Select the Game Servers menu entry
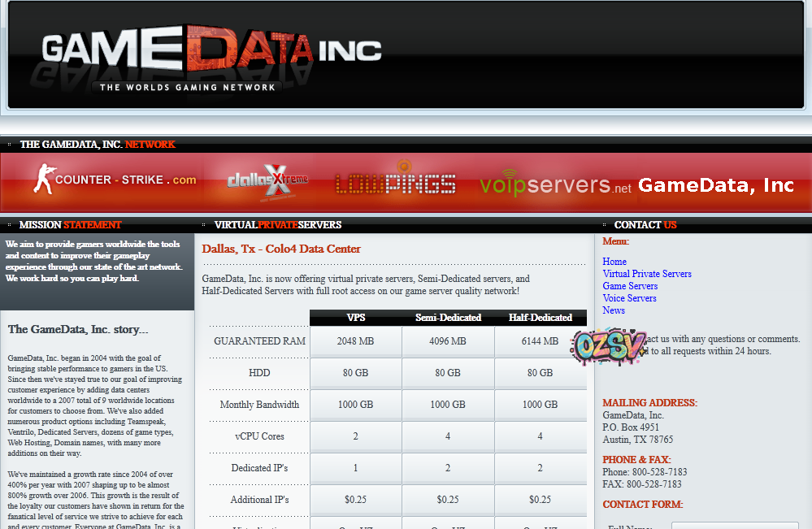 point(630,285)
